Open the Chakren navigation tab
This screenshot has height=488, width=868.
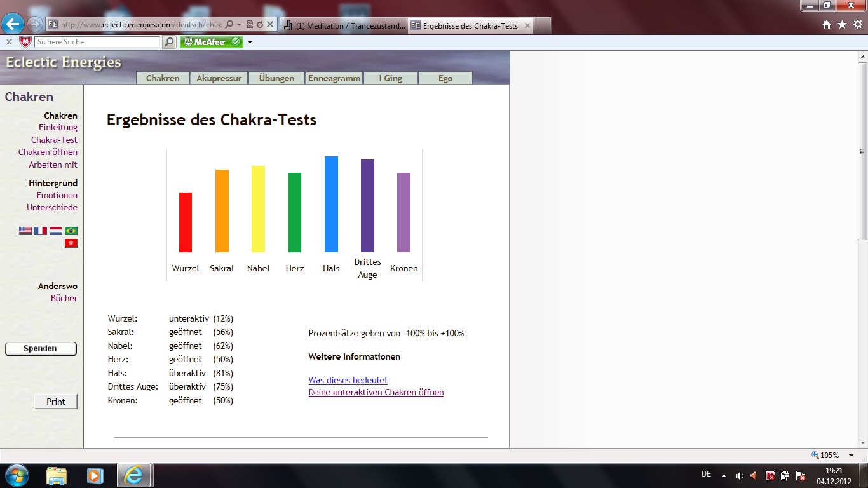pos(163,78)
